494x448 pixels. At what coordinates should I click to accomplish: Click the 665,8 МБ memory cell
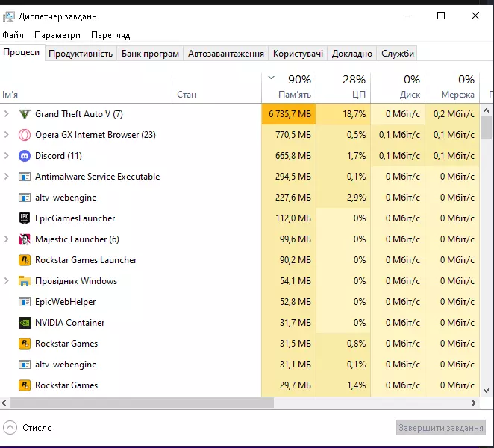(289, 156)
